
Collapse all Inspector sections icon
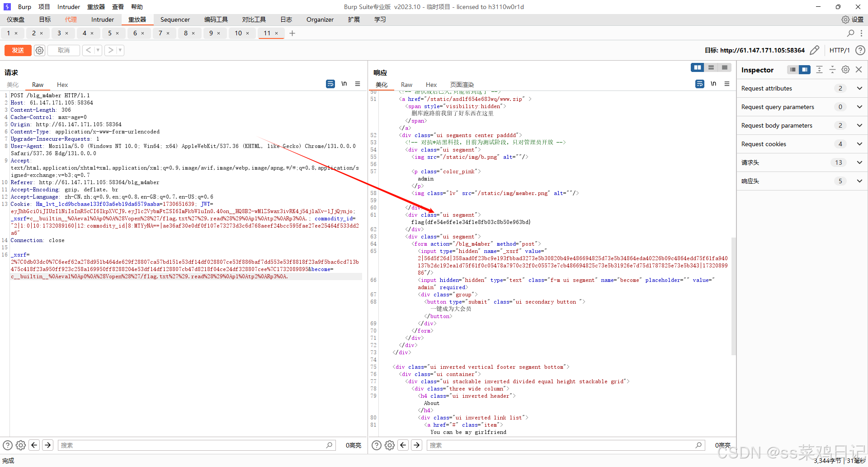pos(832,70)
